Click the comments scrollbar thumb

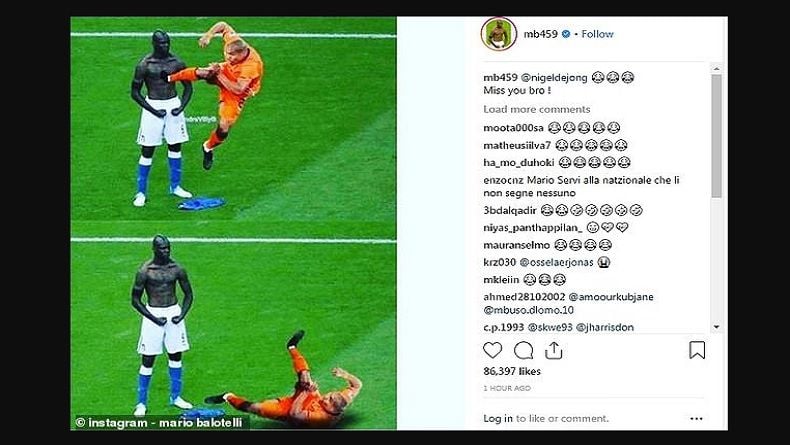(x=716, y=136)
